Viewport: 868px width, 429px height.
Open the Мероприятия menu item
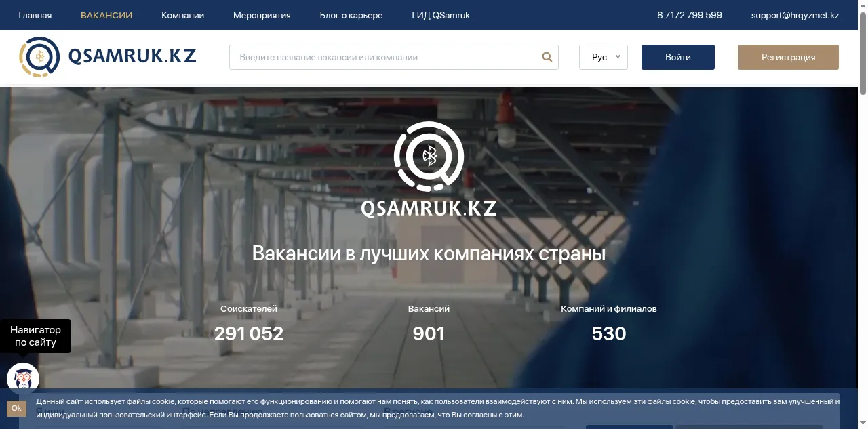pyautogui.click(x=262, y=15)
